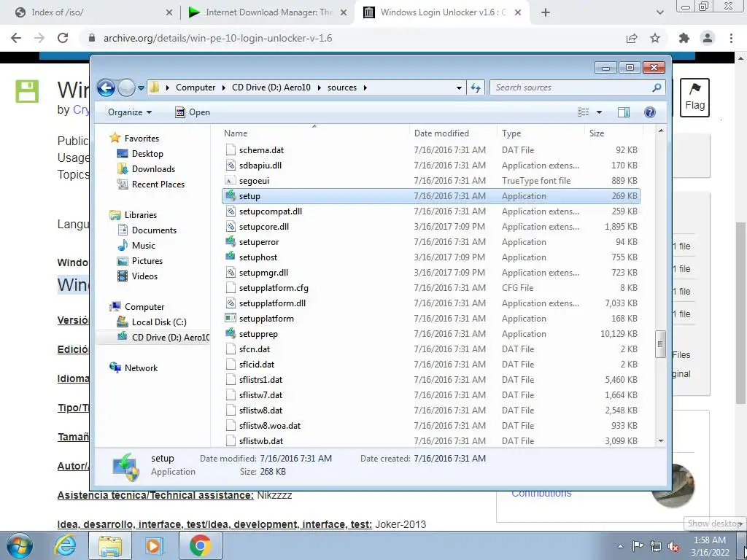Viewport: 747px width, 560px height.
Task: Select sources in the address breadcrumb
Action: click(342, 87)
